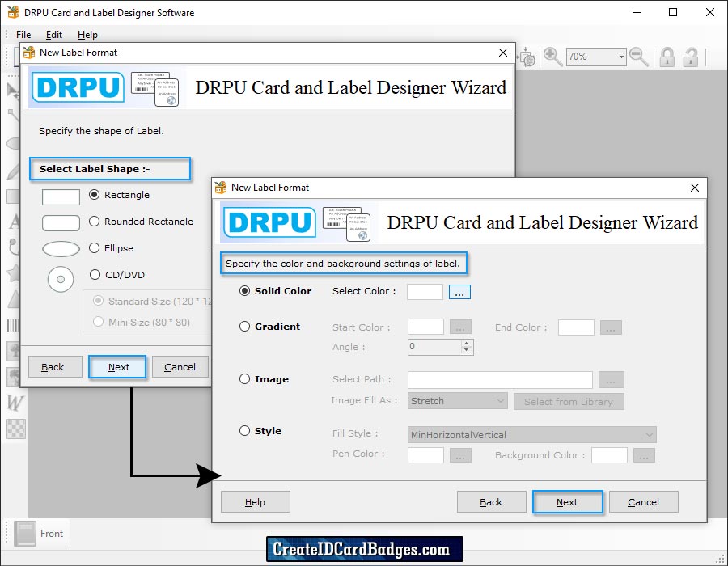This screenshot has width=728, height=566.
Task: Click Cancel in the color settings dialog
Action: click(x=644, y=502)
